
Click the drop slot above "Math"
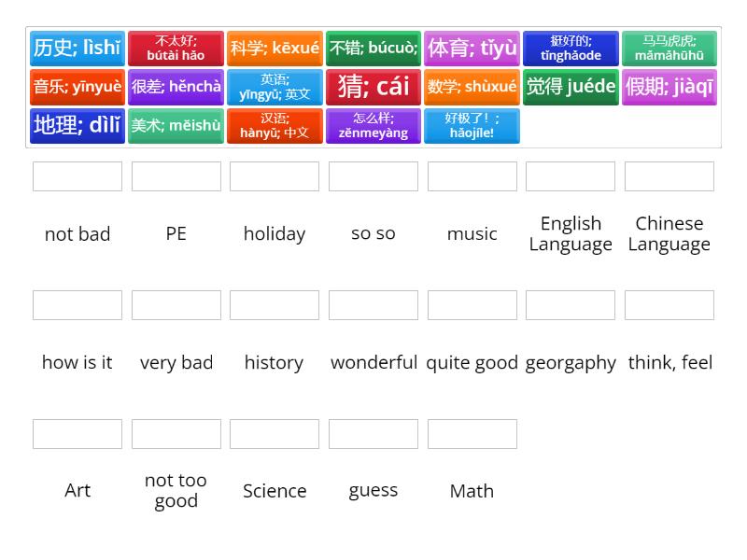tap(472, 434)
